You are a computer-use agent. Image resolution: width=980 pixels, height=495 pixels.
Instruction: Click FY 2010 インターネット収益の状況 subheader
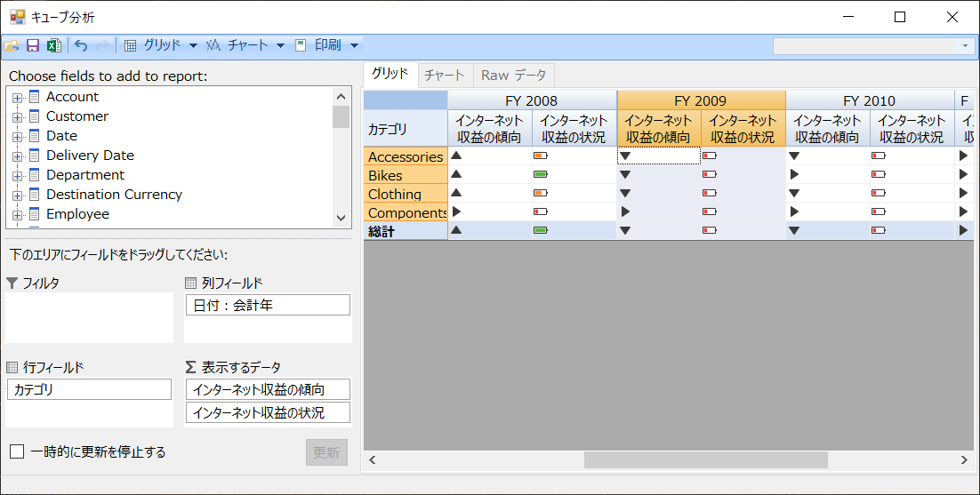click(x=912, y=129)
